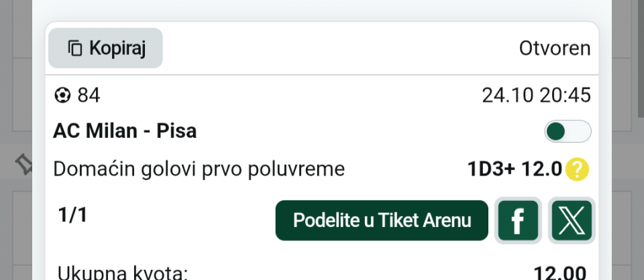Click the 12.00 total odds value

[x=559, y=273]
